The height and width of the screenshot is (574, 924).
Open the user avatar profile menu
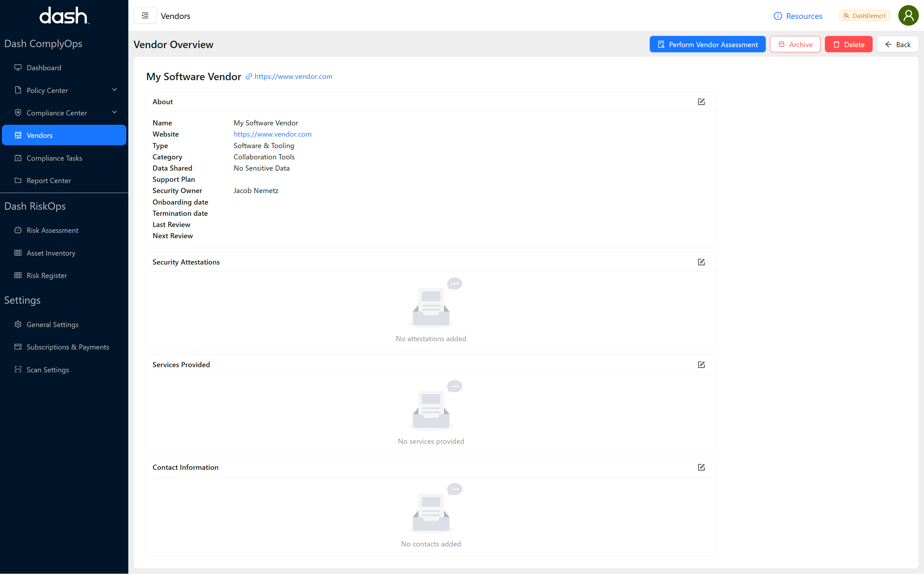[x=908, y=16]
